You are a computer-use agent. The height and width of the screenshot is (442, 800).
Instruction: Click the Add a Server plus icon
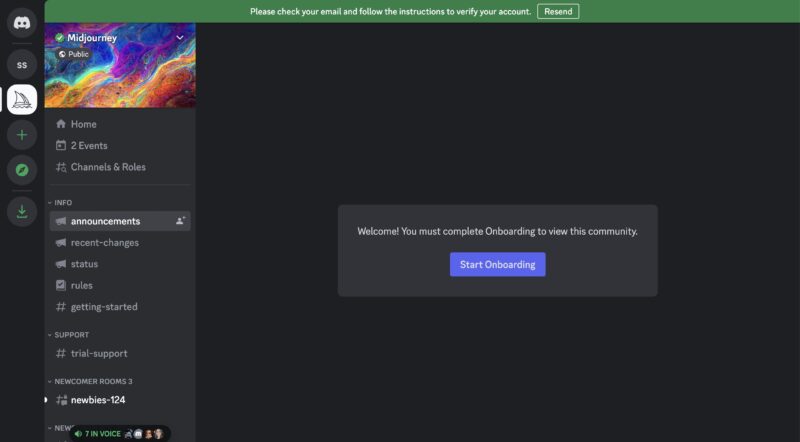(22, 134)
